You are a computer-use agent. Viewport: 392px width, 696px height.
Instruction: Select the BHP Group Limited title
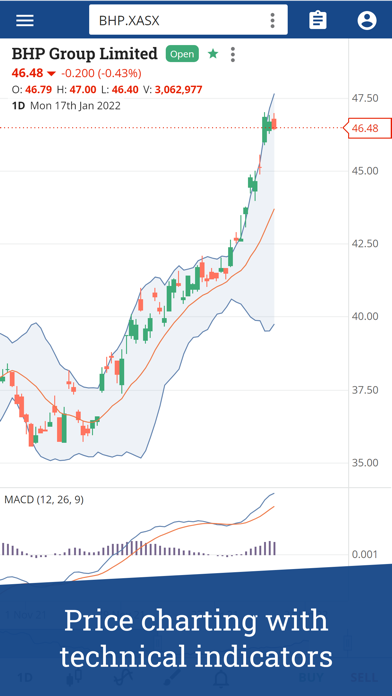tap(84, 54)
